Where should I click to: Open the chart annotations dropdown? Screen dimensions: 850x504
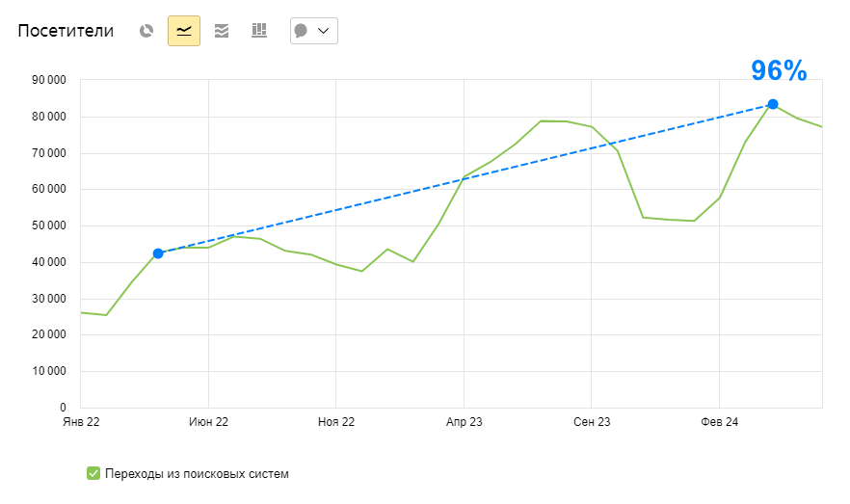coord(313,31)
